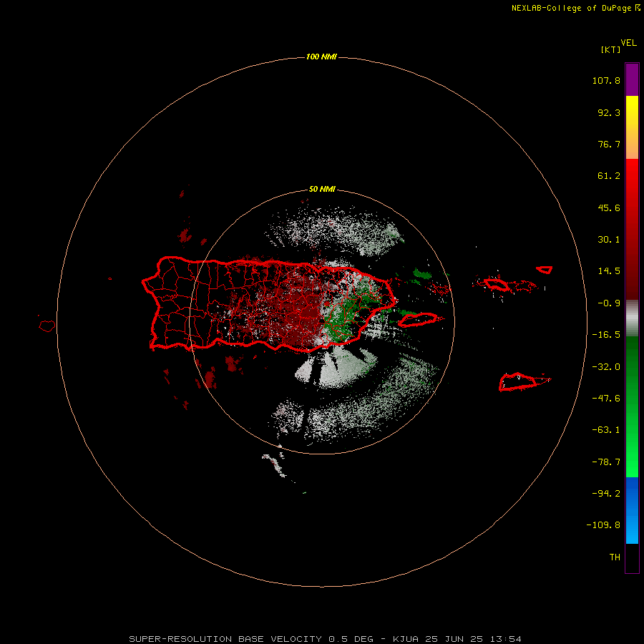Click the -0.9 velocity scale value
Screen dimensions: 644x644
[609, 303]
